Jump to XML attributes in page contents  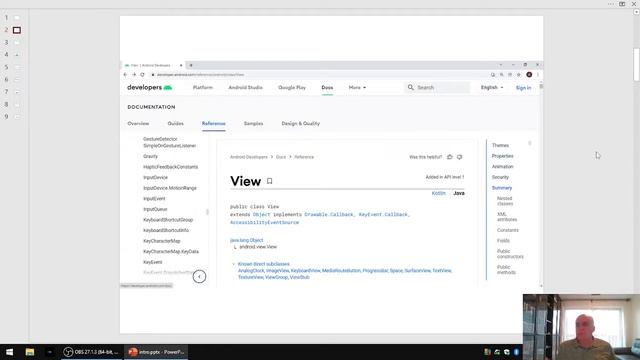click(507, 217)
